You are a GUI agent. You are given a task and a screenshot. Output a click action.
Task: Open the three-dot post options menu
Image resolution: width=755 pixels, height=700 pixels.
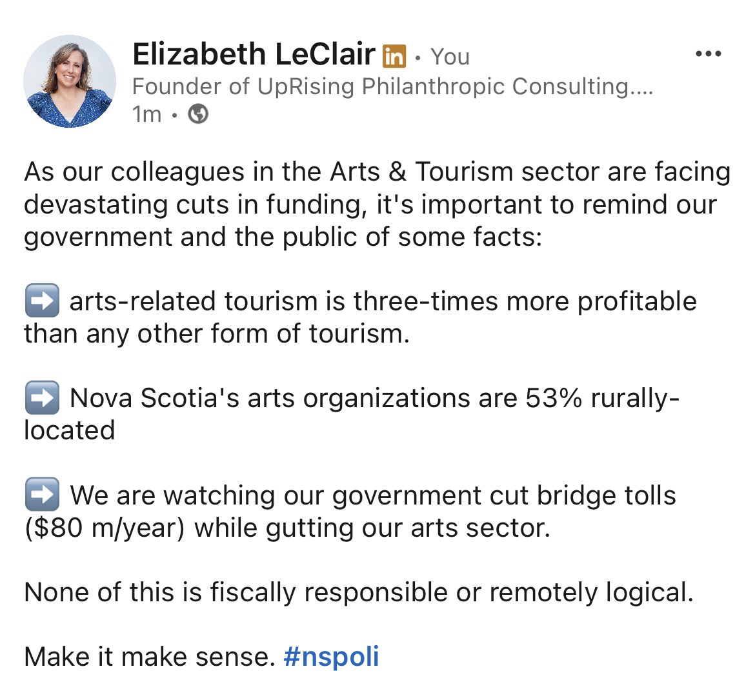[709, 54]
